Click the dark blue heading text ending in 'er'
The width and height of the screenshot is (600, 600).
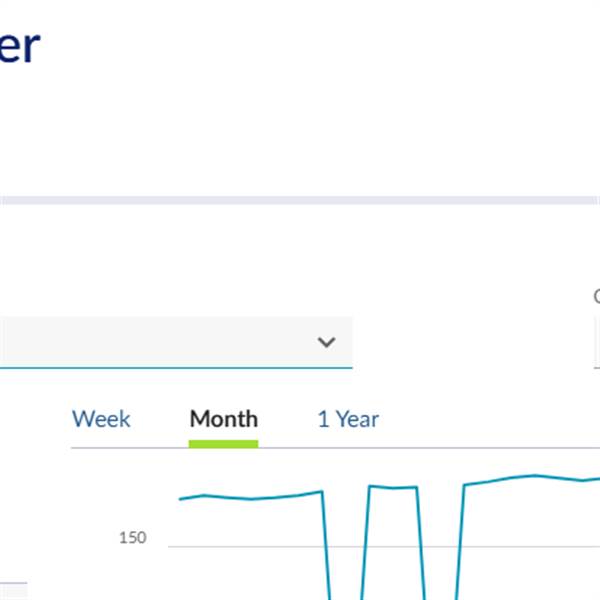click(x=19, y=47)
